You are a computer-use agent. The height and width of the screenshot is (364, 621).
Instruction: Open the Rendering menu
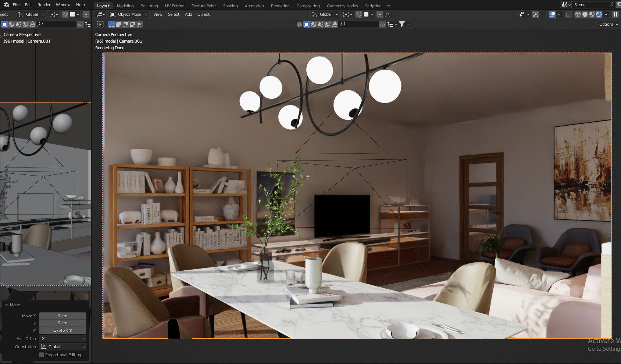[280, 6]
